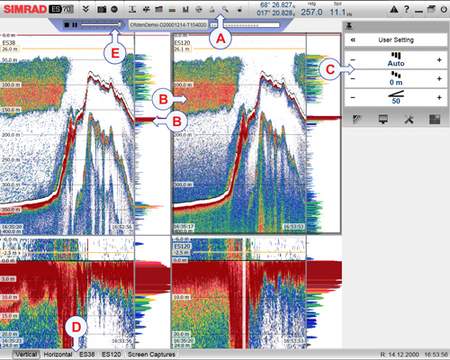Open the Display menu monitor icon
450x360 pixels.
[x=383, y=119]
